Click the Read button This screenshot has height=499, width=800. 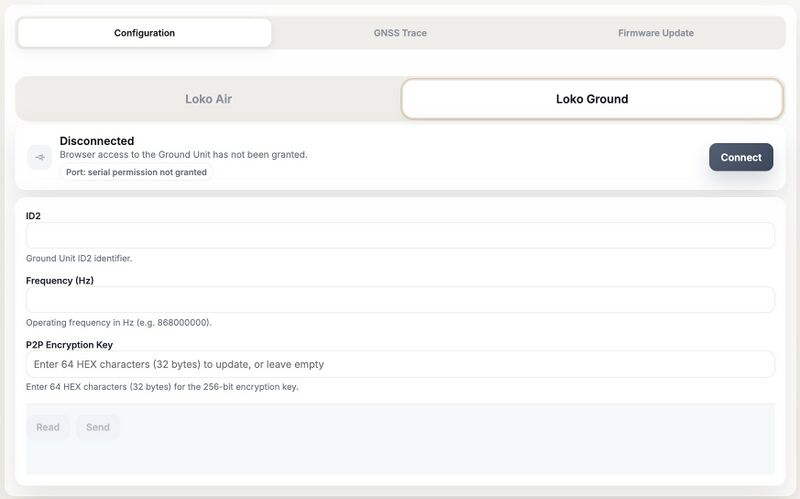pos(48,427)
